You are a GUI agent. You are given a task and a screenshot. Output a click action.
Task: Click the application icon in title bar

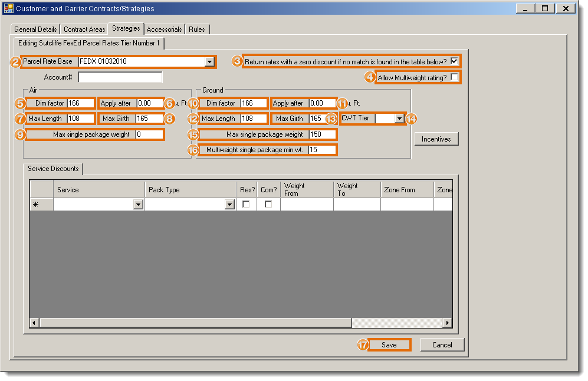(8, 9)
